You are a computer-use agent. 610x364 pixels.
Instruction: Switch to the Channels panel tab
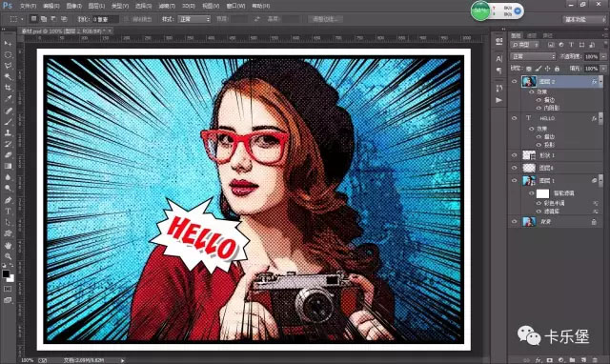point(532,35)
